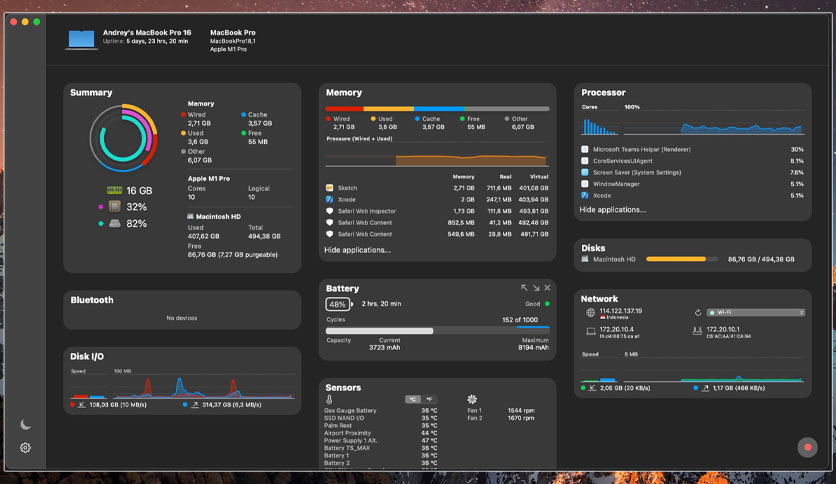836x484 pixels.
Task: Remove the Battery panel with X icon
Action: [548, 288]
